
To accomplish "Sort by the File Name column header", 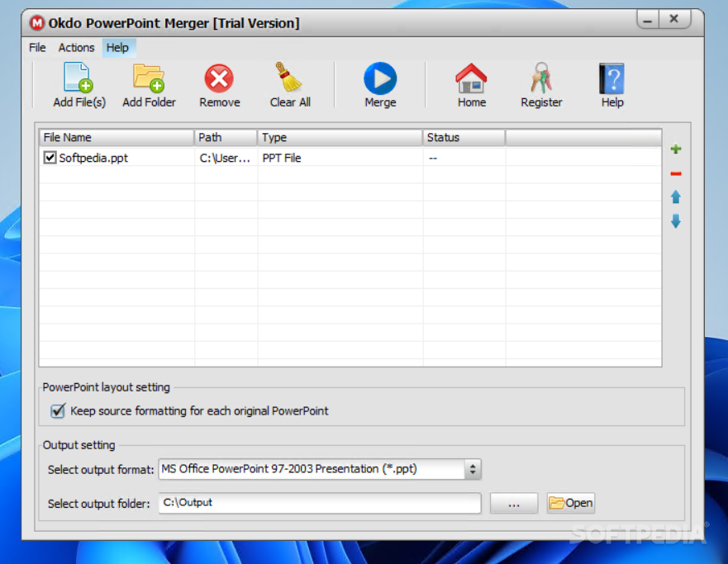I will pos(116,137).
